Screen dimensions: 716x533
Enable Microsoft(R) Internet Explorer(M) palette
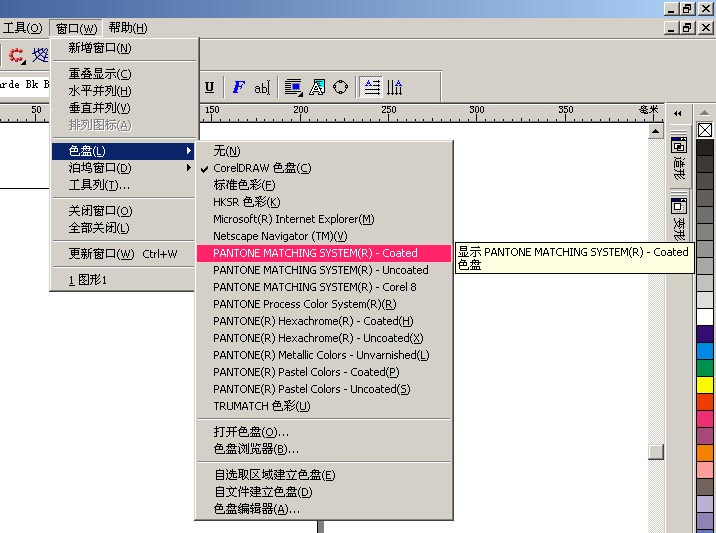point(324,219)
